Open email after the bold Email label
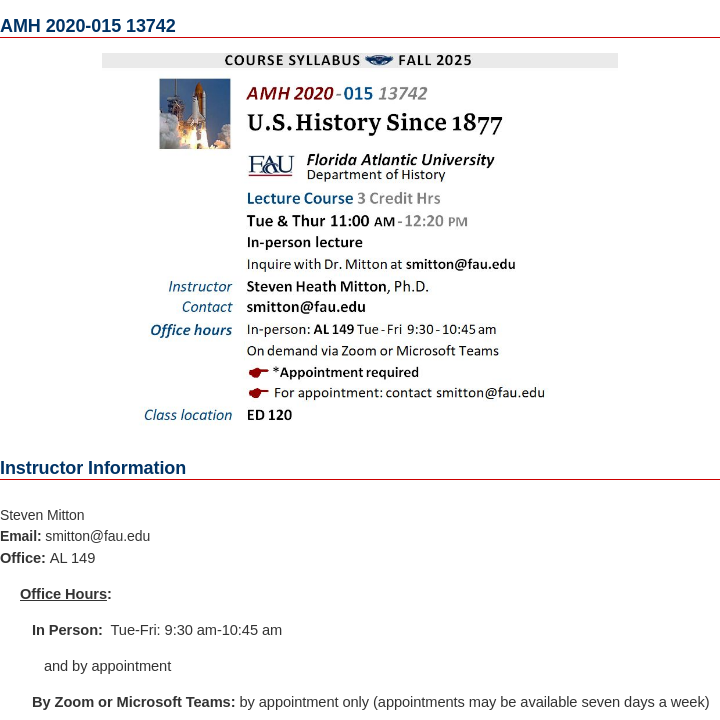Screen dimensions: 720x720 click(x=98, y=536)
